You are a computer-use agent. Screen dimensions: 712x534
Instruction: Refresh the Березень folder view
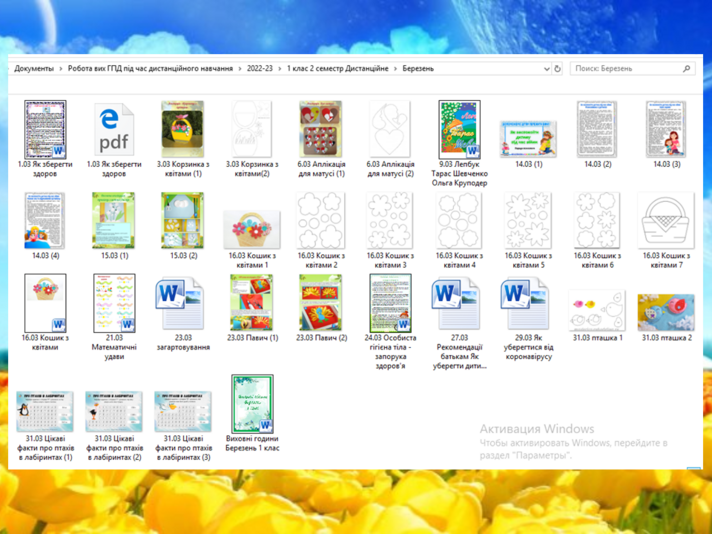click(x=557, y=69)
